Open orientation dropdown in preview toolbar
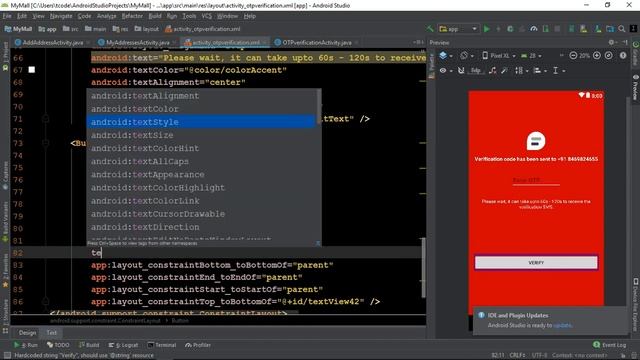The image size is (640, 360). click(x=467, y=56)
